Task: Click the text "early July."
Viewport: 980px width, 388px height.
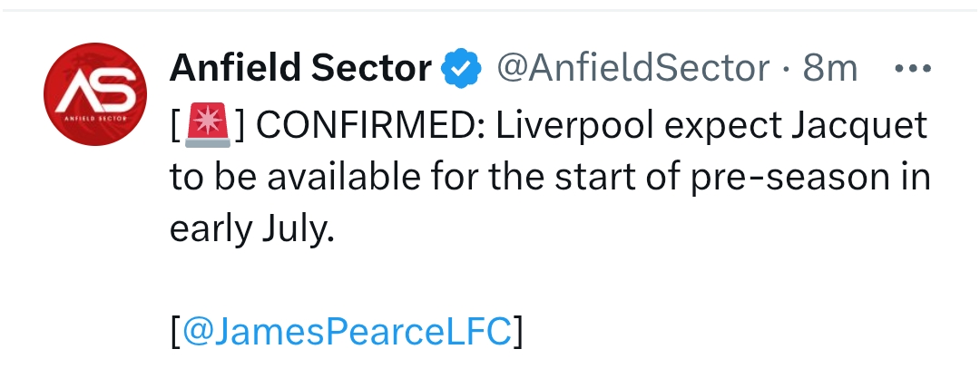Action: [x=252, y=228]
